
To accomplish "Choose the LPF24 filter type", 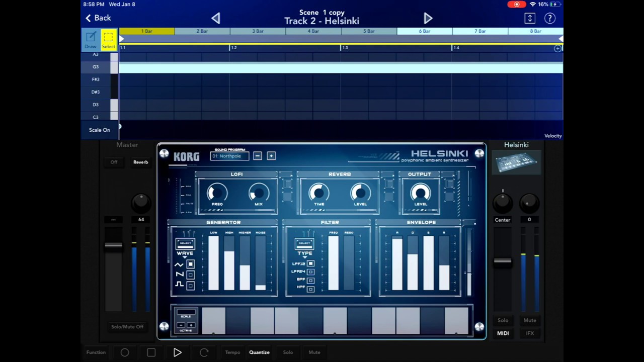I will click(x=310, y=272).
